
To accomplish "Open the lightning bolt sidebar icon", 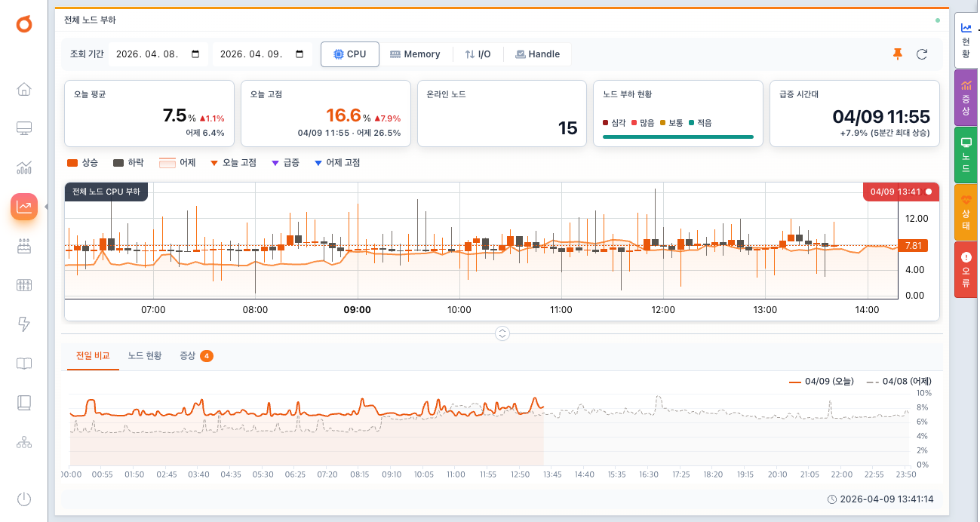I will pos(24,324).
